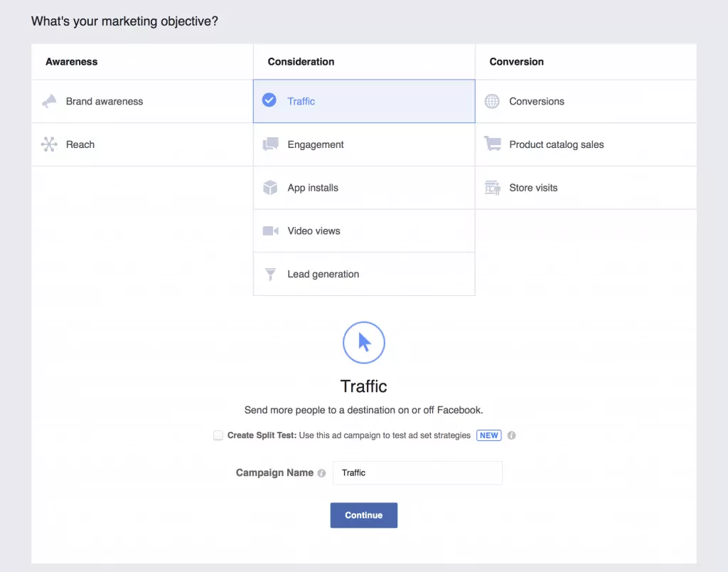The height and width of the screenshot is (572, 728).
Task: Click the Engagement chat bubbles icon
Action: (x=270, y=145)
